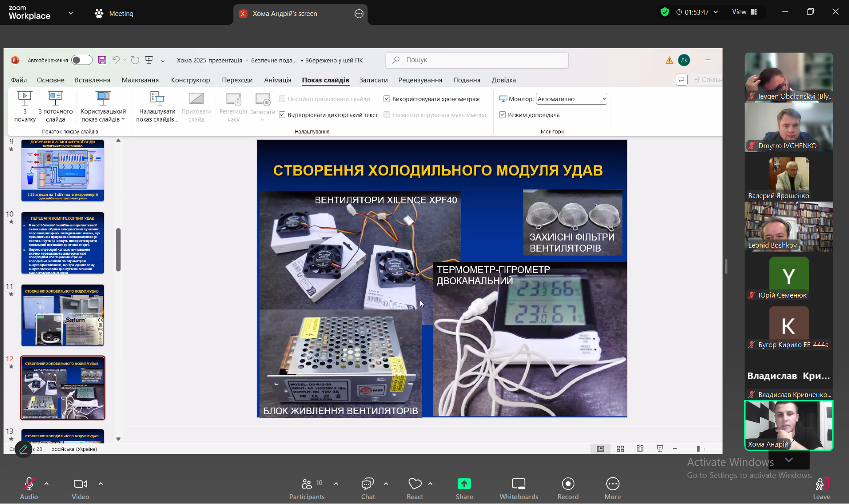Open the Zoom Chat panel
Image resolution: width=849 pixels, height=504 pixels.
tap(368, 488)
